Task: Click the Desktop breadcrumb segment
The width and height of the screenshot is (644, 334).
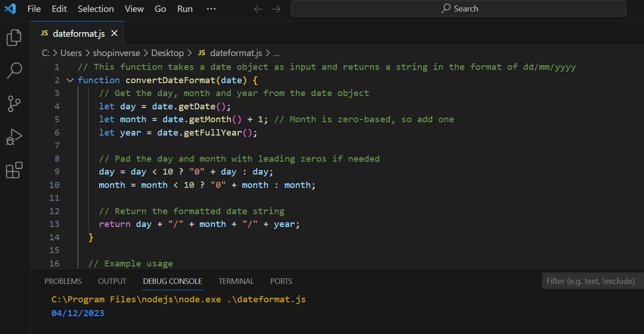Action: click(x=168, y=53)
